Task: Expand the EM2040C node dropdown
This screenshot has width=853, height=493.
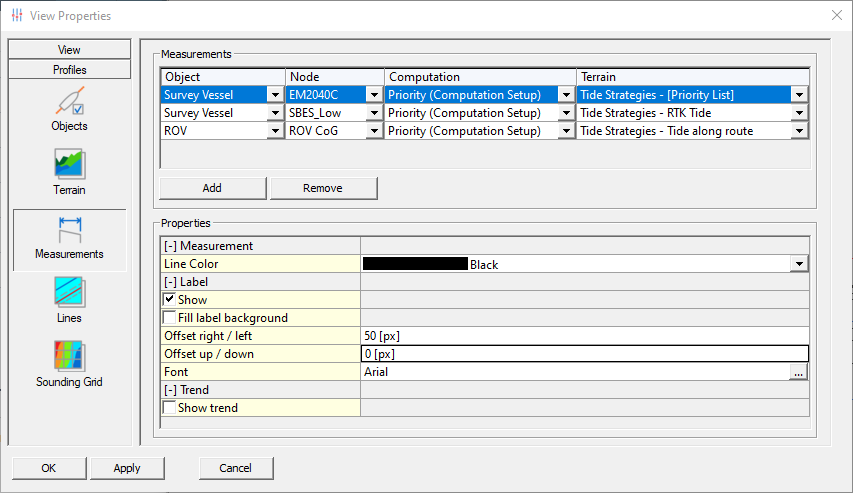Action: click(374, 95)
